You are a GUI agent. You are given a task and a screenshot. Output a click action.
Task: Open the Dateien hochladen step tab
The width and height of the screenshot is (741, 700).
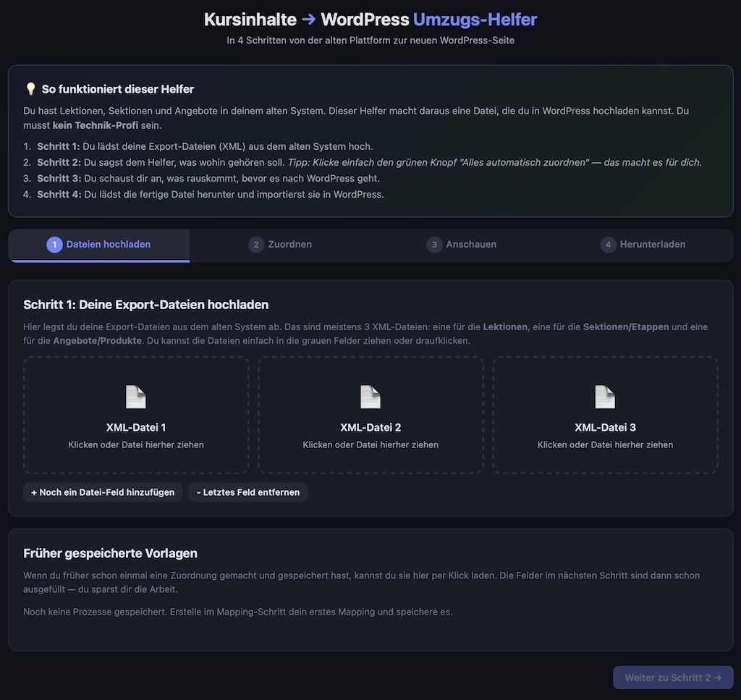(98, 245)
